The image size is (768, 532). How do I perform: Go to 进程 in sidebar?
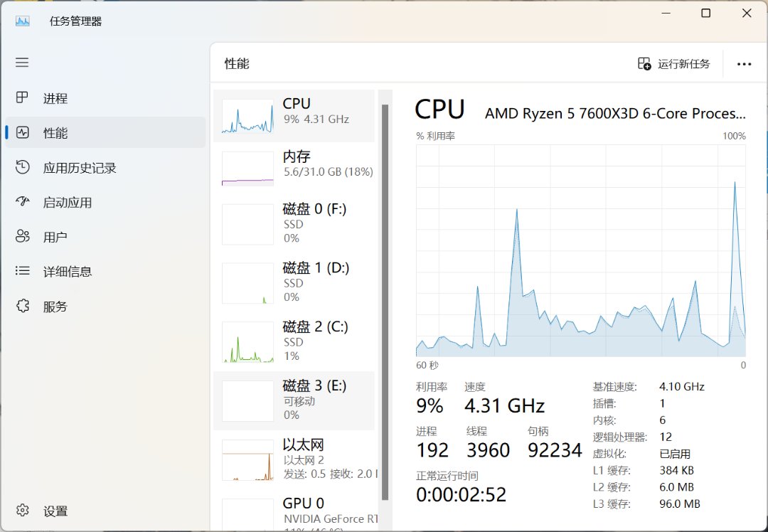[x=55, y=98]
